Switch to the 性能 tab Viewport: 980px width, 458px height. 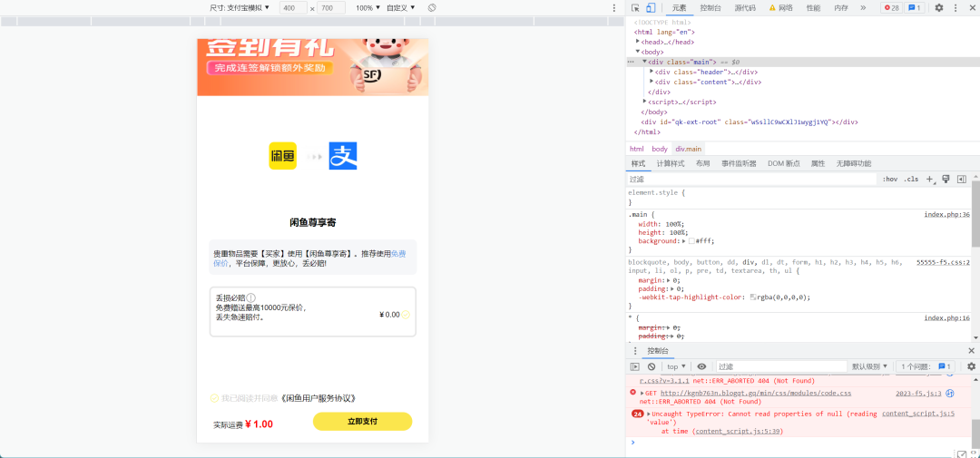tap(813, 8)
